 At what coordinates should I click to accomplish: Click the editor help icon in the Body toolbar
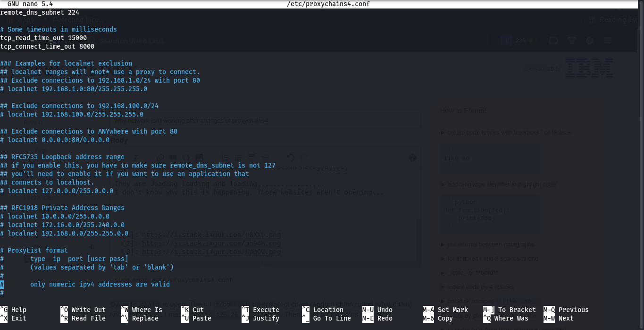tap(413, 158)
